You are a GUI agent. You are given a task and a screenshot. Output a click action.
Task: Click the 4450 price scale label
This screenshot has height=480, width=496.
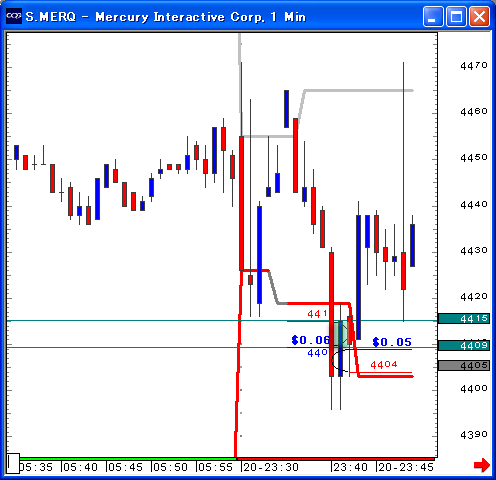pyautogui.click(x=474, y=157)
